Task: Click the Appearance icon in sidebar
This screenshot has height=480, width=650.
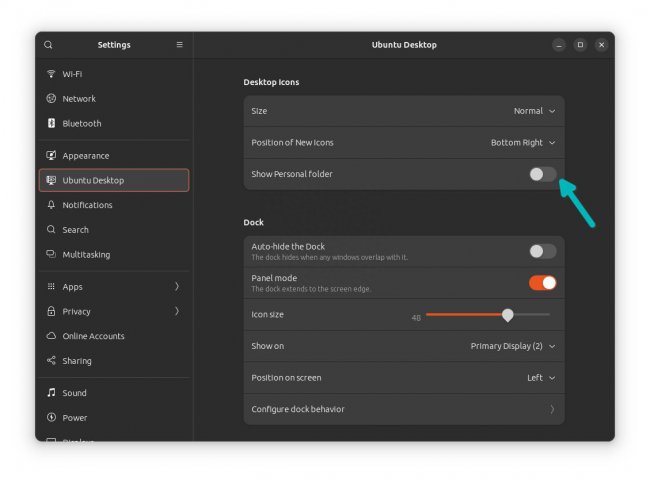Action: [51, 155]
